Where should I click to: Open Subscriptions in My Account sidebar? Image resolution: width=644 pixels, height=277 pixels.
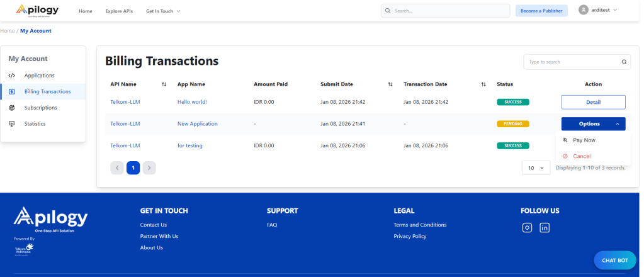point(40,108)
